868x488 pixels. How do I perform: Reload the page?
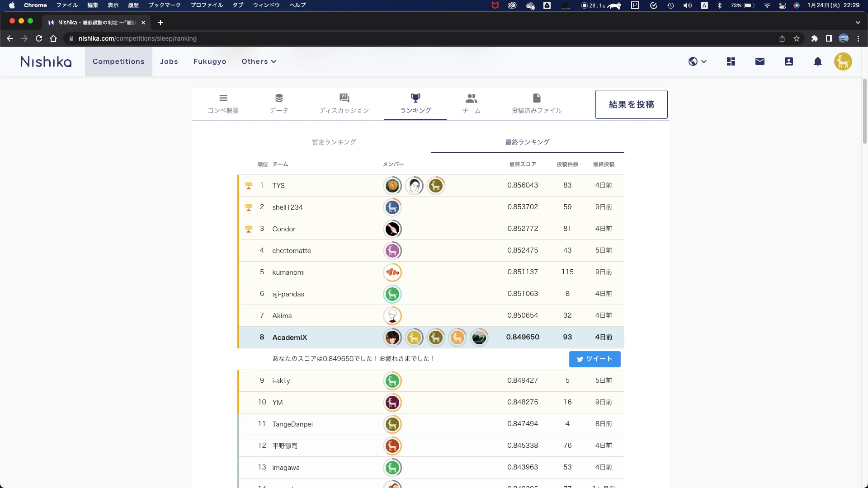[x=39, y=38]
